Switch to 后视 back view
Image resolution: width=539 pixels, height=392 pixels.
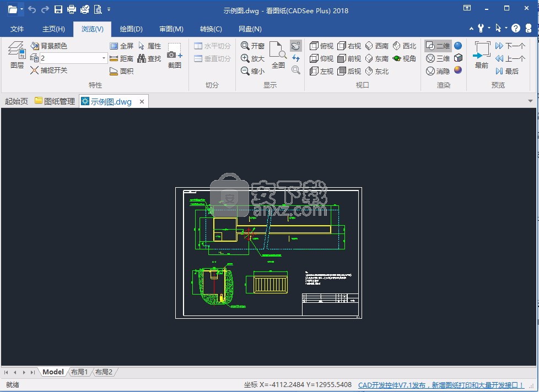349,71
